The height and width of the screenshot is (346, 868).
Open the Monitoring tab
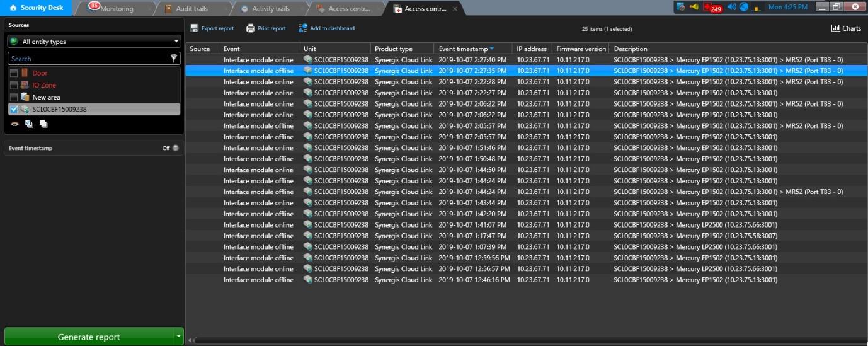117,9
